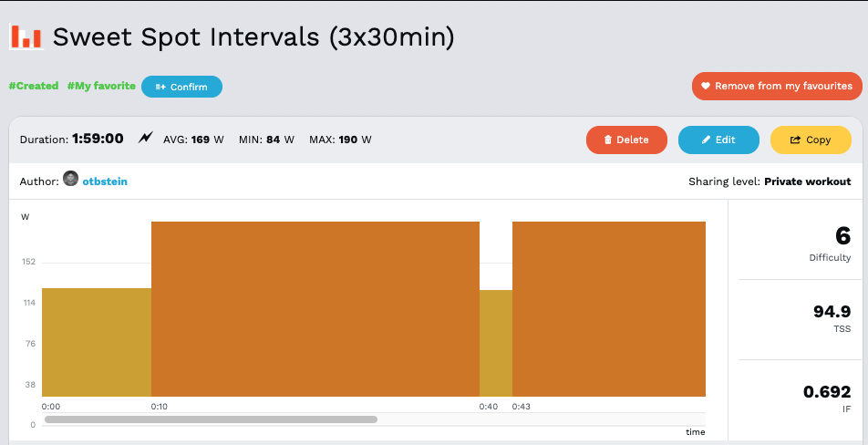The image size is (868, 445).
Task: Select the second interval bar starting at 0:43
Action: [x=609, y=309]
